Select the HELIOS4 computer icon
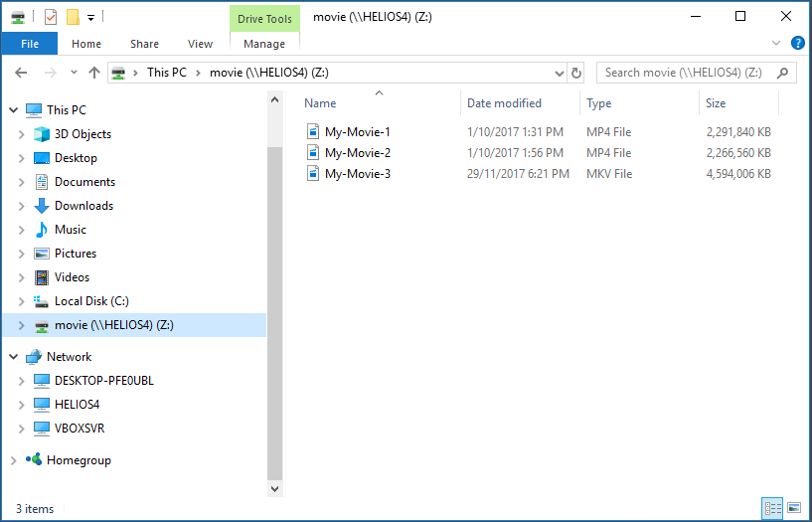This screenshot has height=522, width=812. (42, 405)
